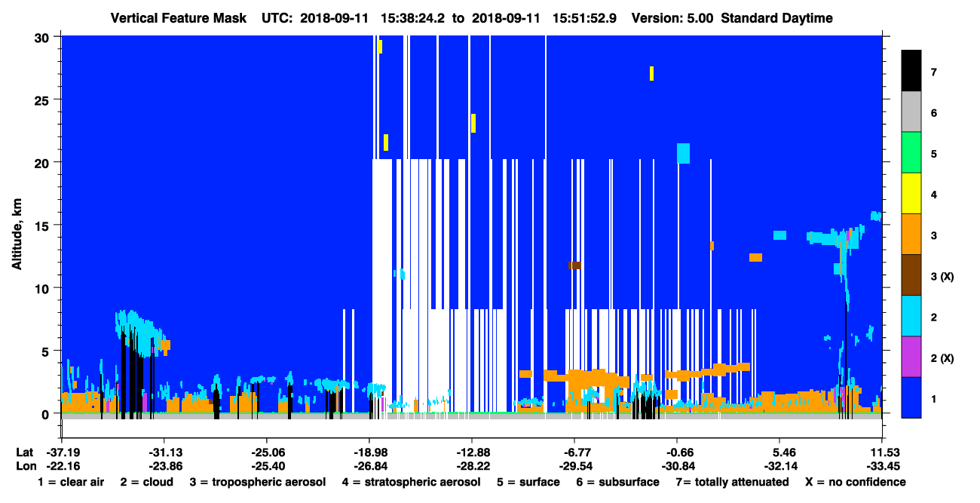The width and height of the screenshot is (980, 503).
Task: Click the longitude value -30.84
Action: point(677,466)
